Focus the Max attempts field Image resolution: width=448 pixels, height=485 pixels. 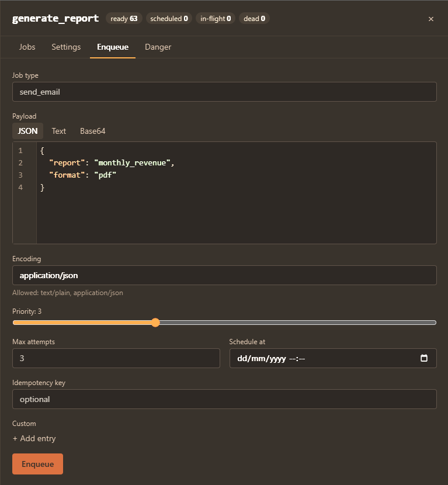click(x=116, y=358)
